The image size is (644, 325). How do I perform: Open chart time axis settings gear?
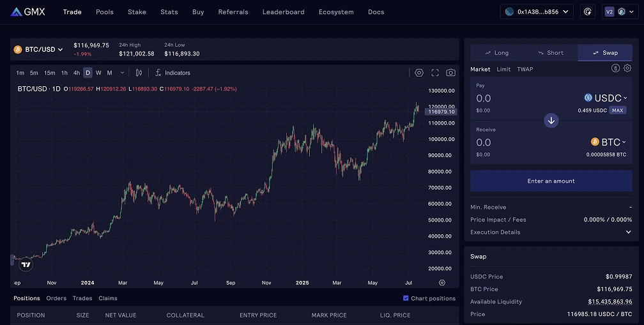442,283
